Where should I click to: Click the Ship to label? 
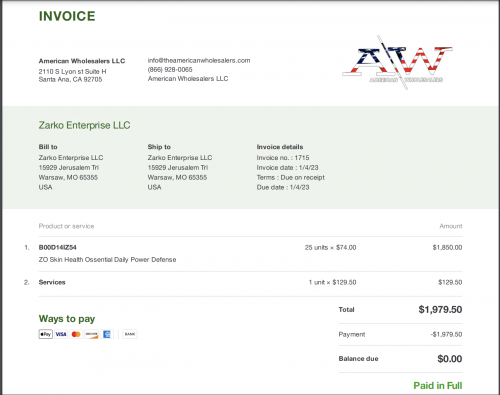[159, 147]
